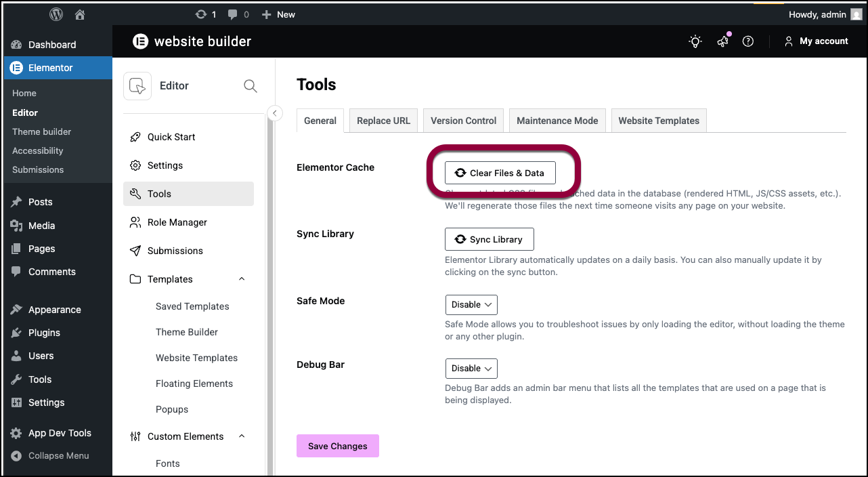Open the Maintenance Mode tab
Viewport: 868px width, 477px height.
coord(557,121)
